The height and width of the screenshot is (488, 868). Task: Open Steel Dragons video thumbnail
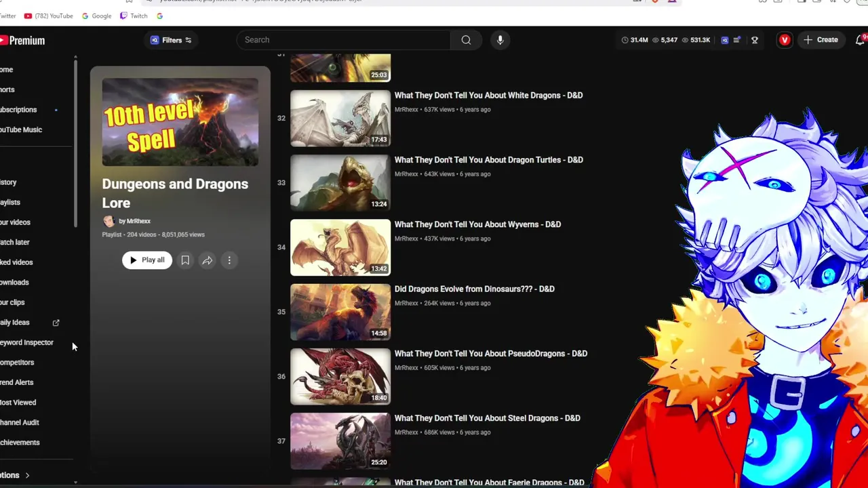(x=340, y=441)
